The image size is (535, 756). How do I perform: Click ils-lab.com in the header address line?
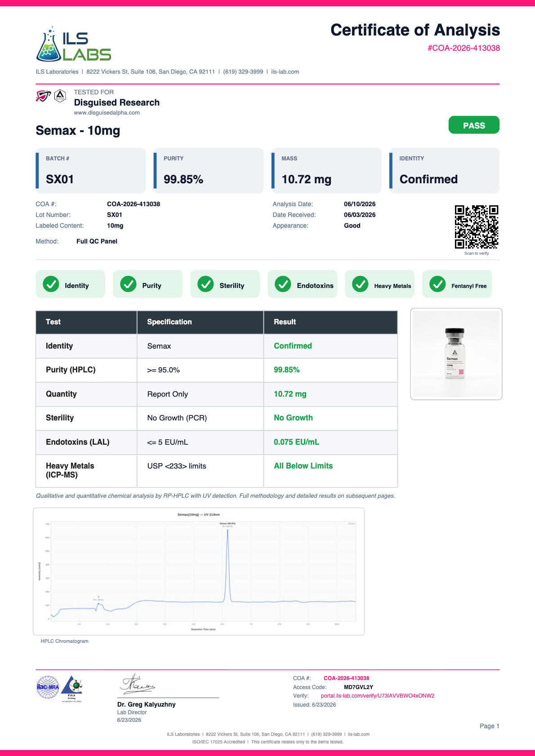pos(285,72)
